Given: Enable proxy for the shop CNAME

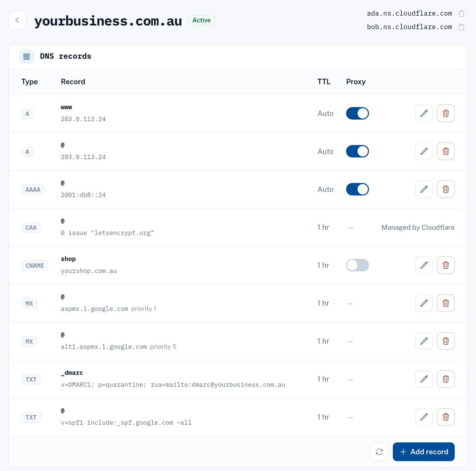Looking at the screenshot, I should (357, 265).
